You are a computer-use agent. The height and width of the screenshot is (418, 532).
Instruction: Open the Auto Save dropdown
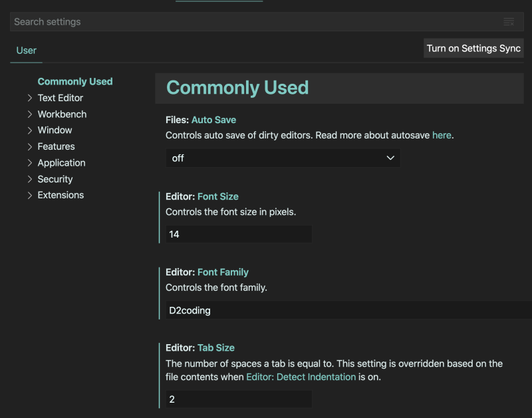283,158
